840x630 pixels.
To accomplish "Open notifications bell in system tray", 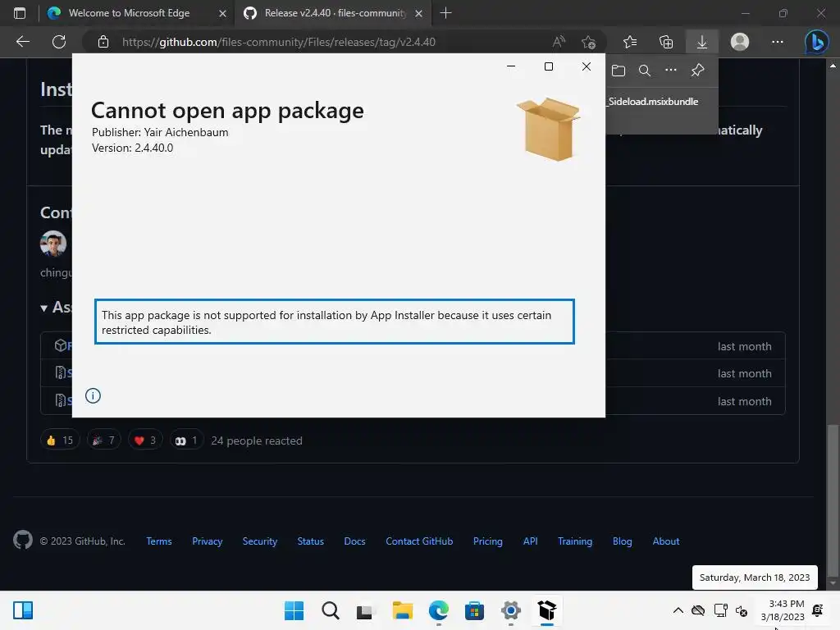I will click(x=818, y=610).
